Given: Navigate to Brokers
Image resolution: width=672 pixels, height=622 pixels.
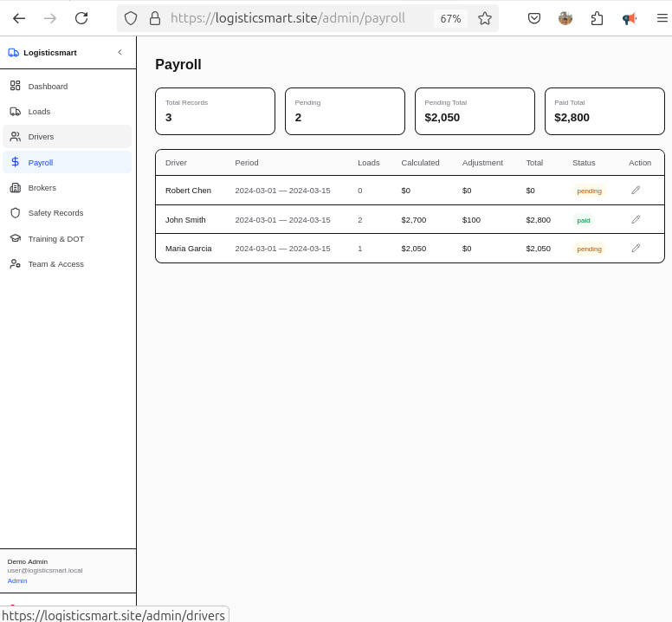Looking at the screenshot, I should coord(67,188).
